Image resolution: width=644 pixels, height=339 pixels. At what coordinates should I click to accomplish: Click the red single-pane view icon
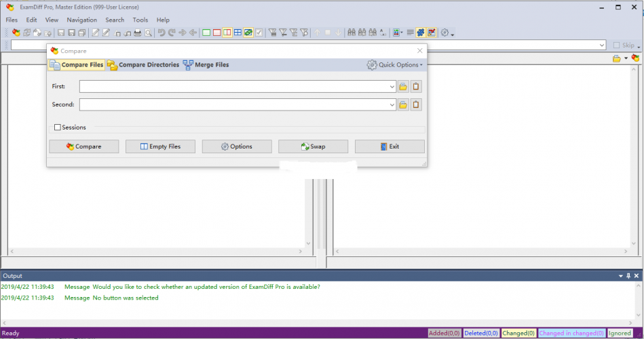217,33
